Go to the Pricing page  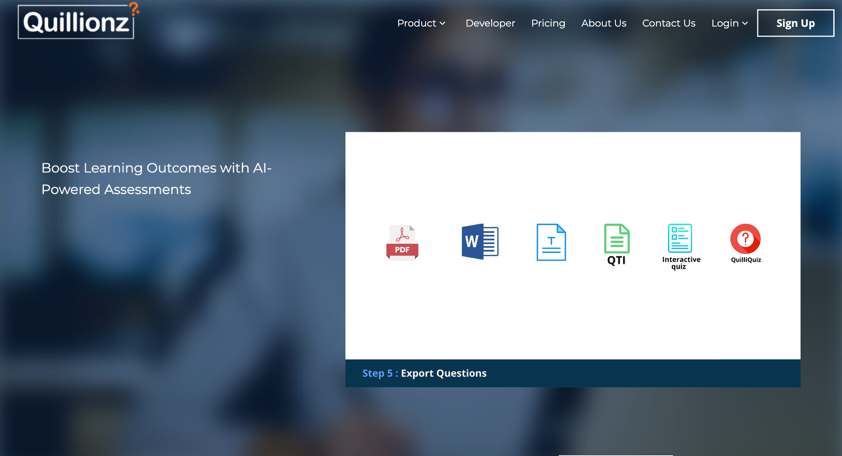pyautogui.click(x=548, y=23)
